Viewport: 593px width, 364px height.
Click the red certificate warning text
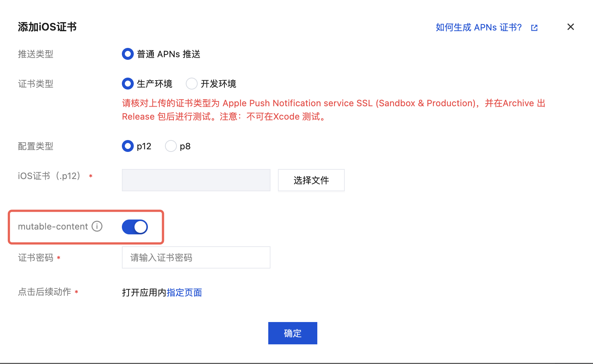334,110
